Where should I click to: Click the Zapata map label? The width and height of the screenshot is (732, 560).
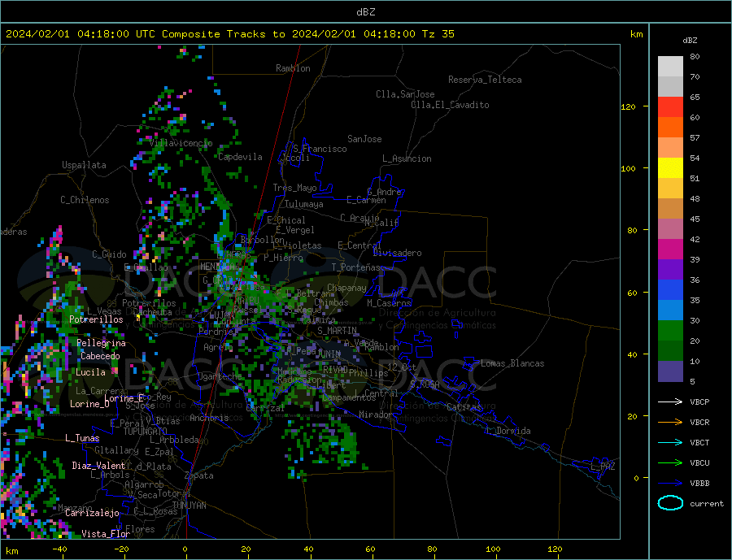199,475
